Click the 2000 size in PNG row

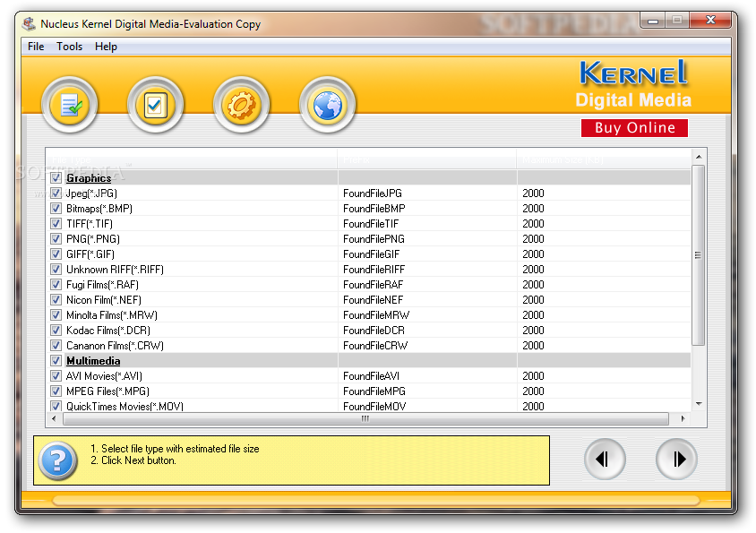[533, 239]
